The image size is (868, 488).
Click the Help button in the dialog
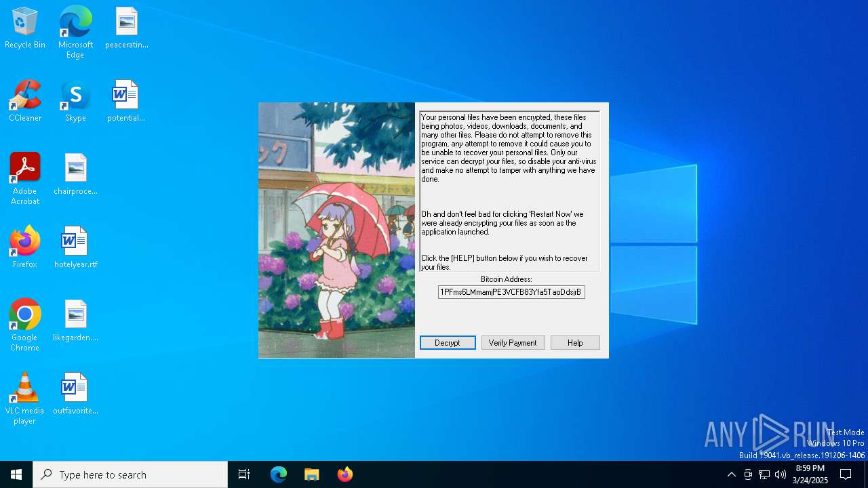[575, 343]
